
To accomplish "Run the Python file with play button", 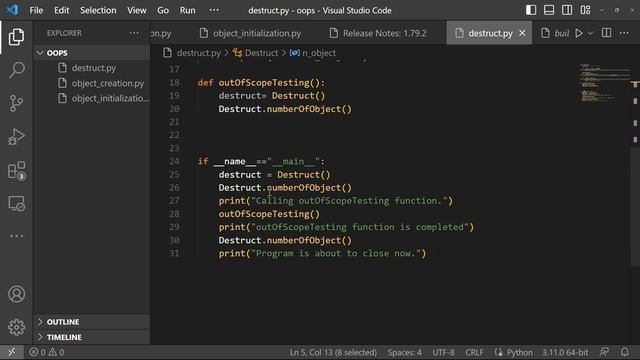I will coord(579,33).
